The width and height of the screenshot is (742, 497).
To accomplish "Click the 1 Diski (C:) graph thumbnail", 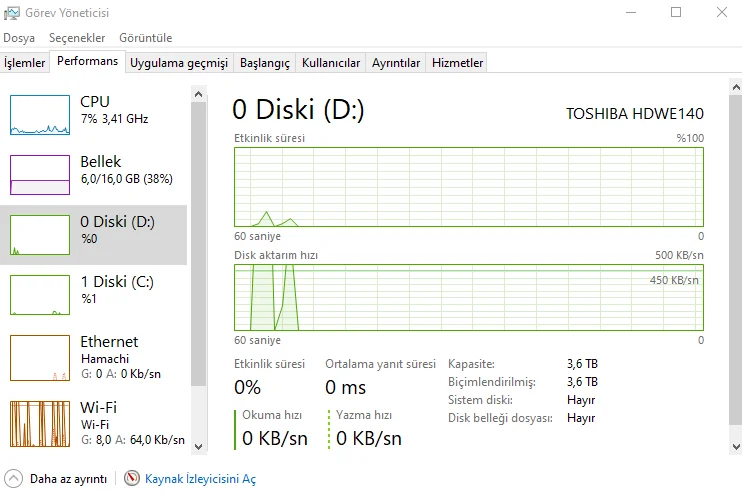I will pyautogui.click(x=40, y=295).
